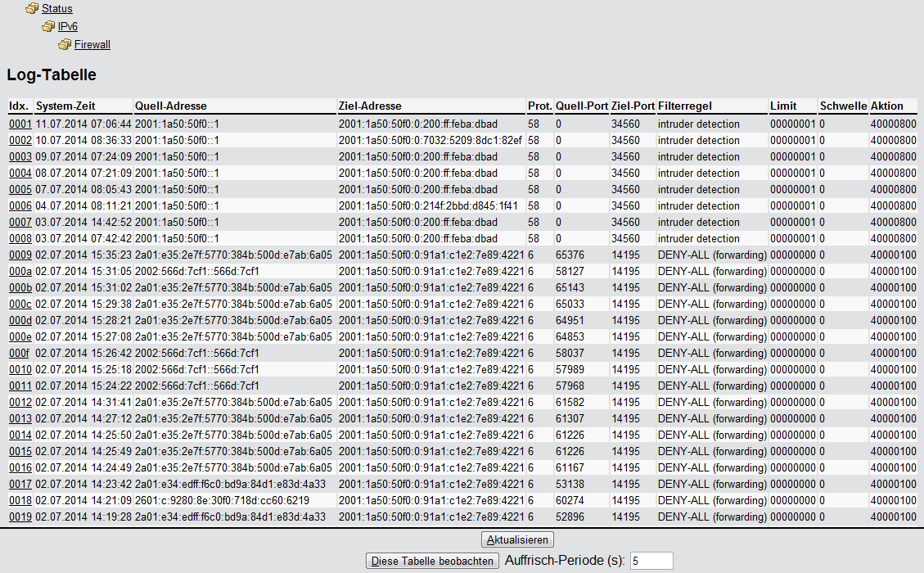The width and height of the screenshot is (924, 573).
Task: Open log entry index 0006
Action: click(x=20, y=206)
